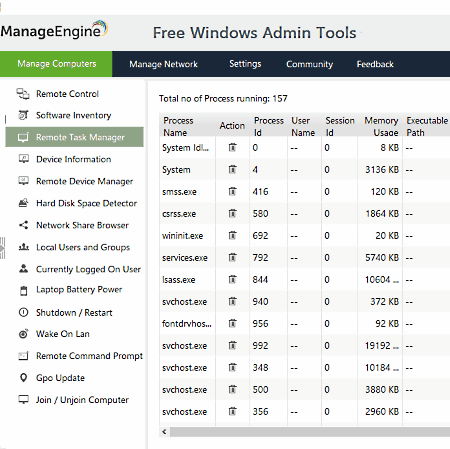Viewport: 450px width, 449px height.
Task: Click the 1864 KB memory value
Action: [382, 214]
